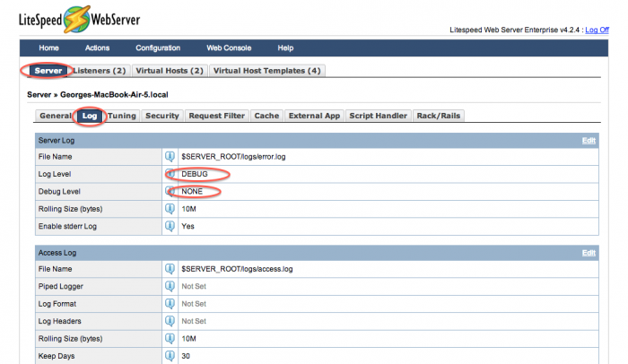Click the Georges-MacBook-Air-5.local breadcrumb text
The width and height of the screenshot is (628, 364).
[114, 95]
